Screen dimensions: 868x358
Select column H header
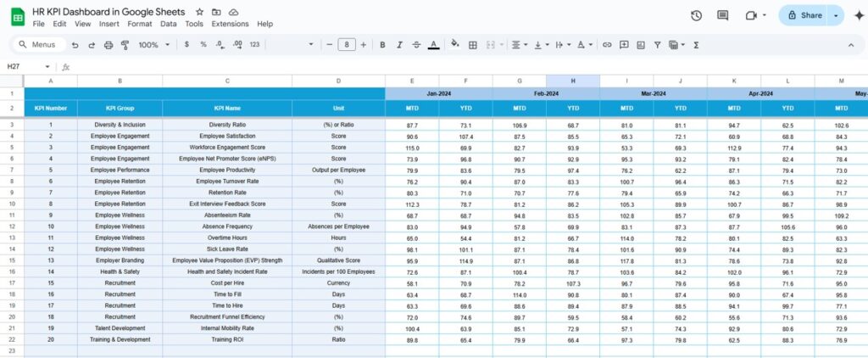[x=573, y=81]
